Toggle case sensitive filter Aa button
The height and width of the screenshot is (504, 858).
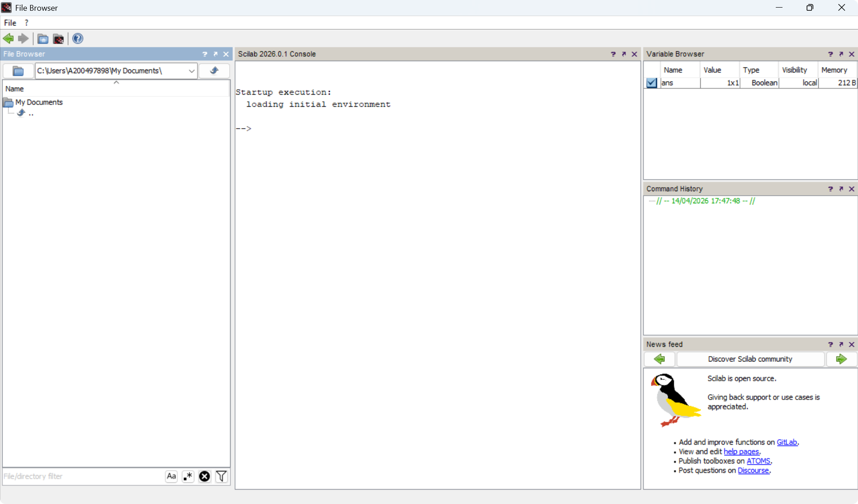click(x=171, y=476)
